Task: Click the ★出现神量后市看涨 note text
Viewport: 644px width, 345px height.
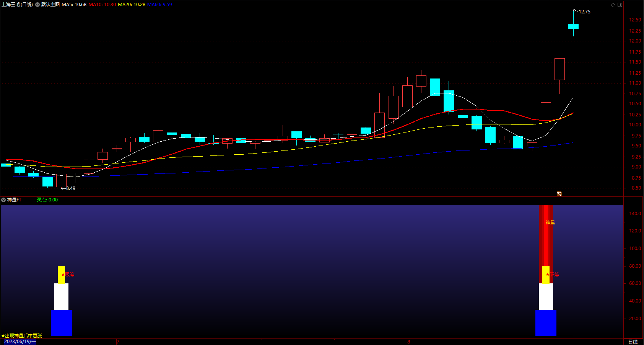Action: (21, 336)
